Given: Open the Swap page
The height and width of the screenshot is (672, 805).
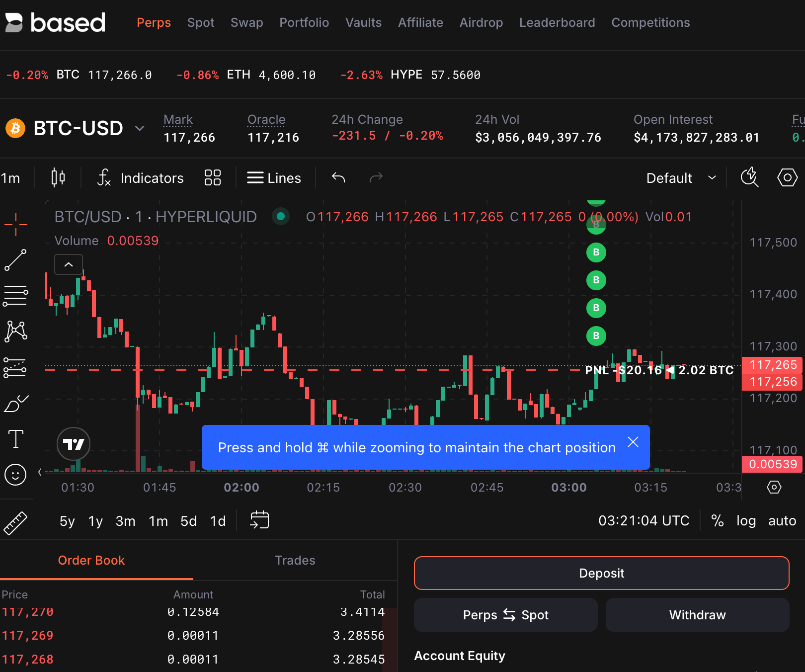Looking at the screenshot, I should pos(247,22).
